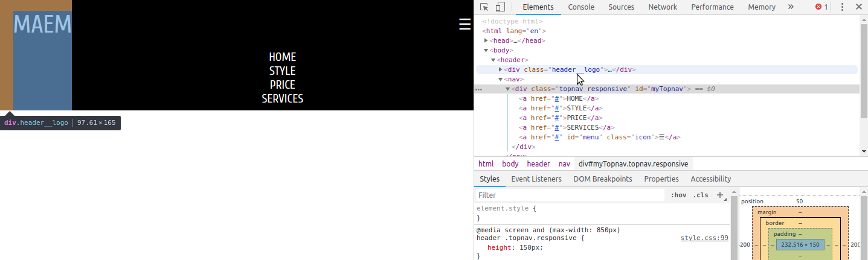The width and height of the screenshot is (868, 260).
Task: Open the more DevTools tabs chevron
Action: (x=791, y=7)
